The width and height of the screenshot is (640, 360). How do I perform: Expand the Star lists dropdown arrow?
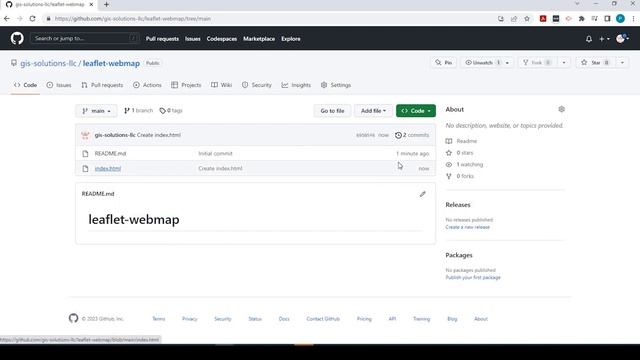tap(622, 62)
